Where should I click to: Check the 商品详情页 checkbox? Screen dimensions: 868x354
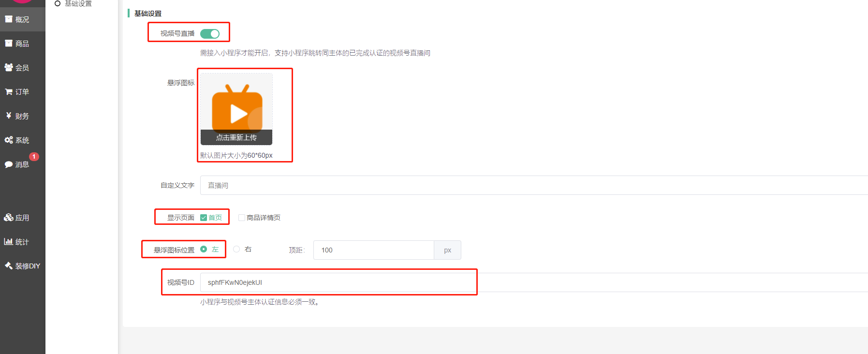point(242,218)
